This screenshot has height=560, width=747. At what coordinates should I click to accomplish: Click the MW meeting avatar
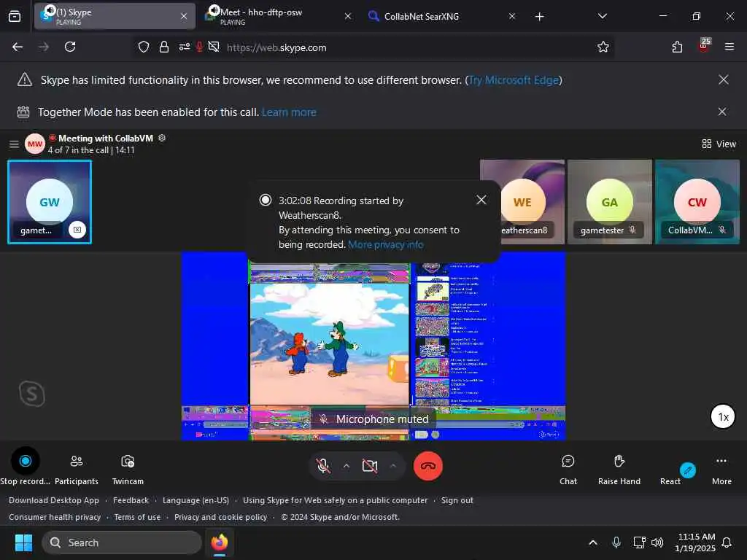pos(35,144)
